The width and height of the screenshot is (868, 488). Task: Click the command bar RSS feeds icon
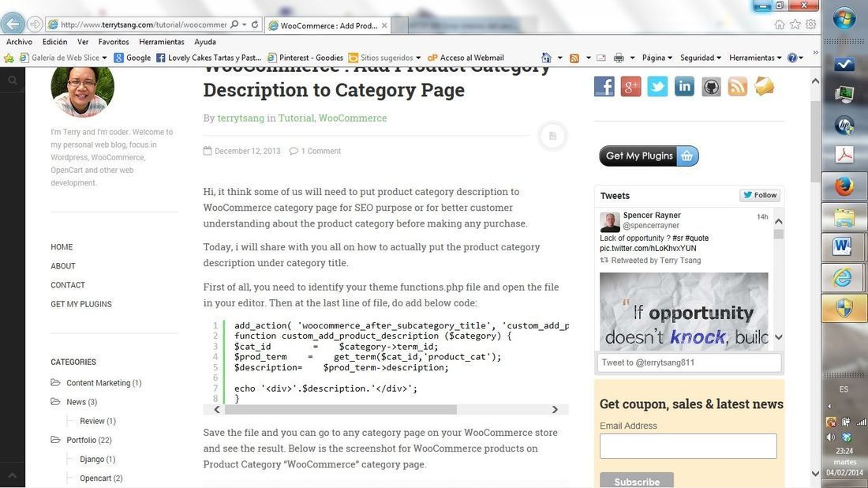(x=574, y=58)
